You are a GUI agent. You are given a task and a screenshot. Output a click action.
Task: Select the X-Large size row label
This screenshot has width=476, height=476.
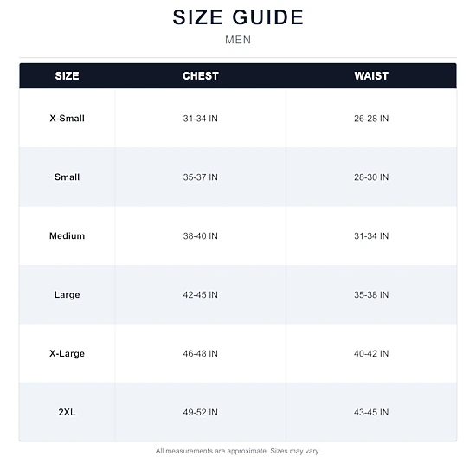pos(68,354)
